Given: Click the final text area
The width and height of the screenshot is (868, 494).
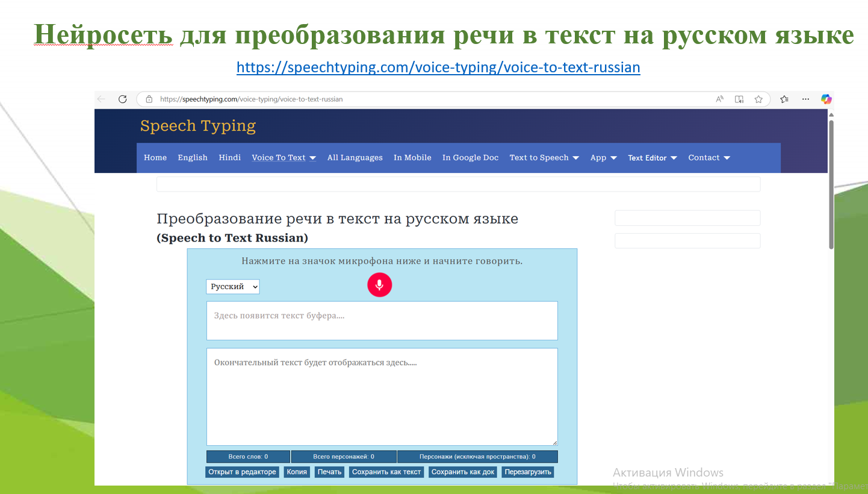Looking at the screenshot, I should (382, 397).
